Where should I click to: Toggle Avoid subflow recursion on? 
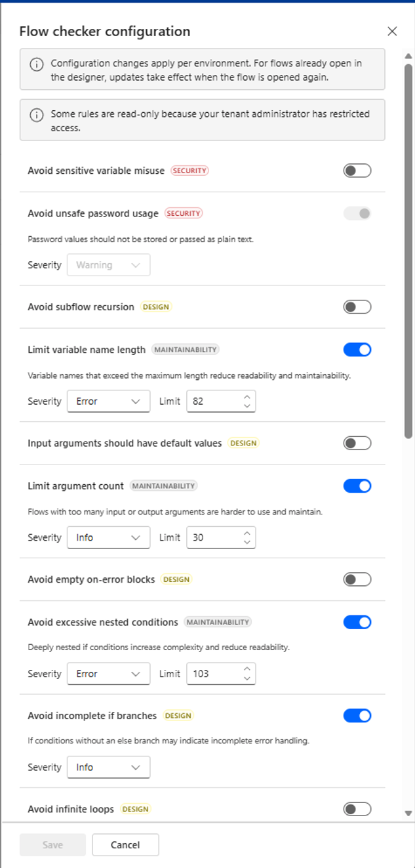point(357,307)
